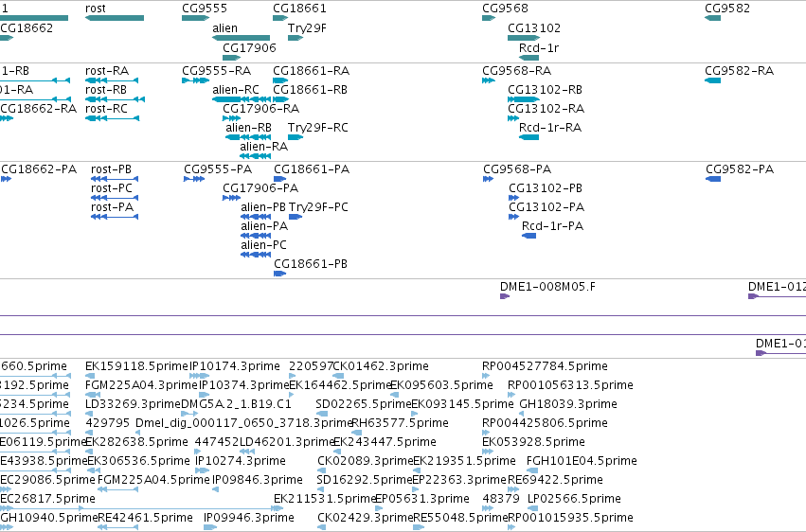Click the 'alien-RC' transcript label

[x=236, y=90]
